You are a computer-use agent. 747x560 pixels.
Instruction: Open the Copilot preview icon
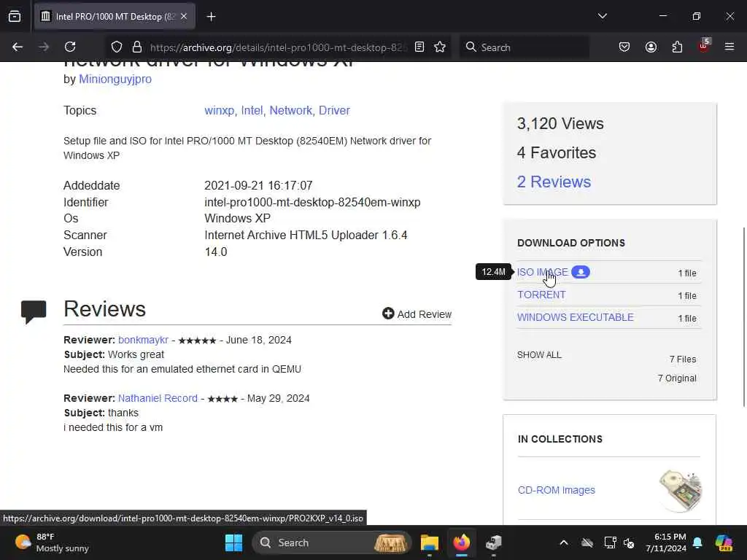point(724,542)
